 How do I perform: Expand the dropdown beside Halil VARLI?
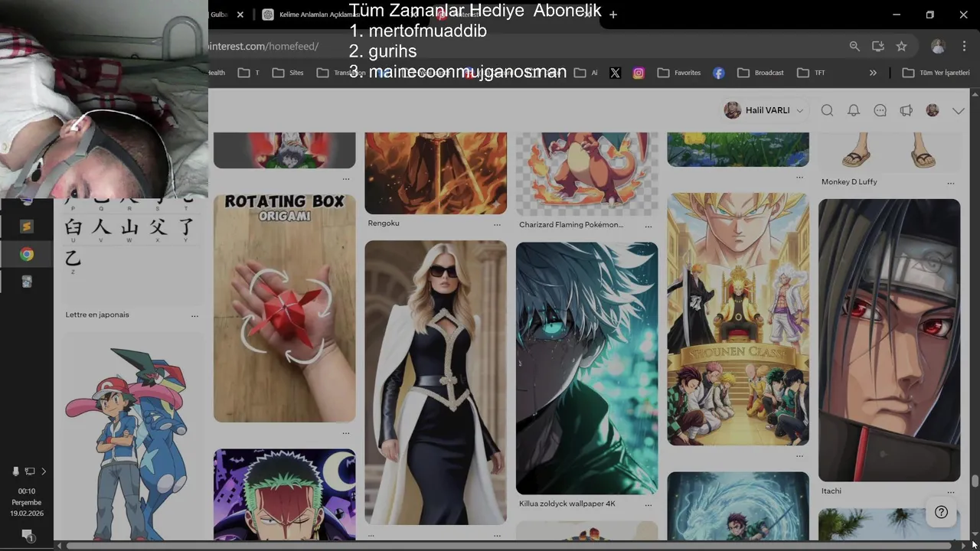pos(800,111)
